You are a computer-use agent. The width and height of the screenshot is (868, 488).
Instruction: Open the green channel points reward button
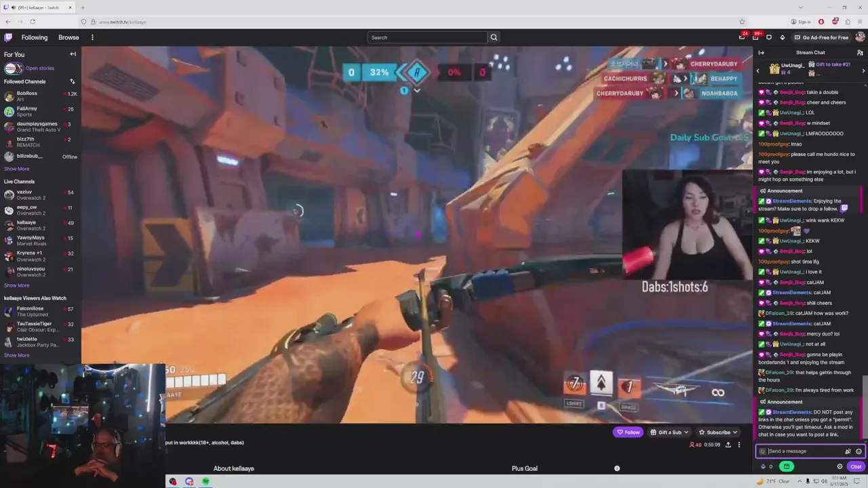pos(786,466)
